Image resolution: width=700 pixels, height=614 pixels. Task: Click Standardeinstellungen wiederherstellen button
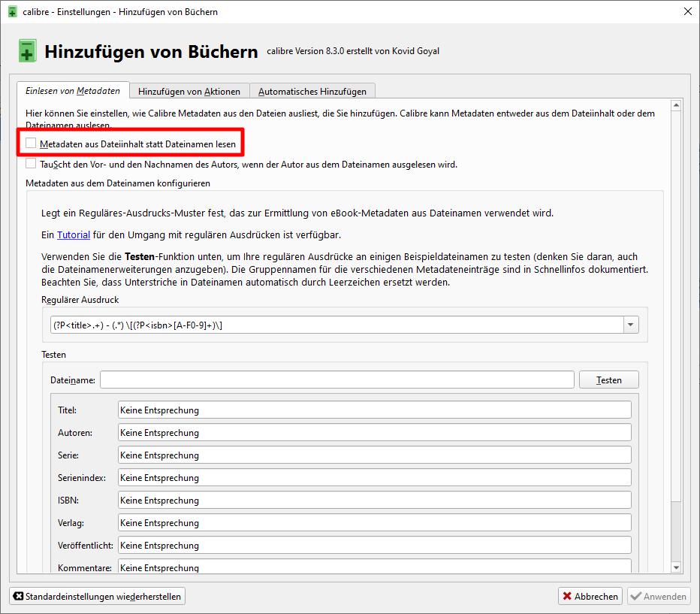[x=98, y=596]
